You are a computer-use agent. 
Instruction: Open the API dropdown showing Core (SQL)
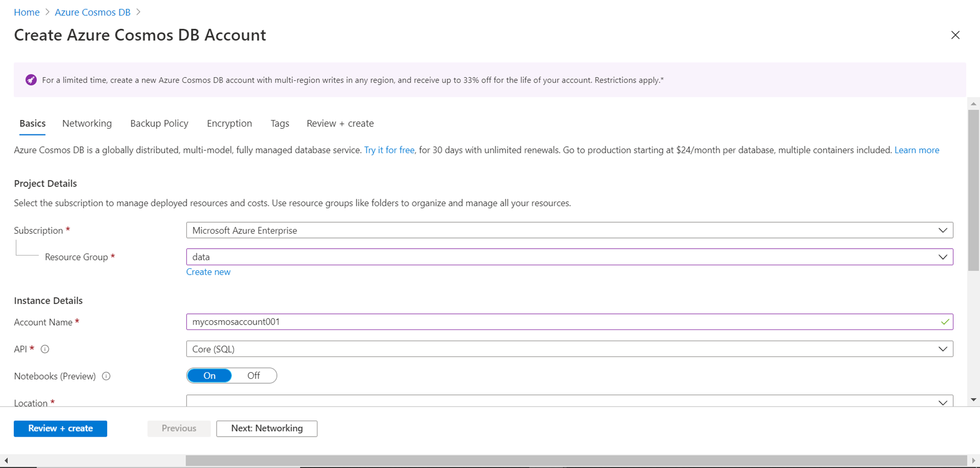(x=569, y=349)
